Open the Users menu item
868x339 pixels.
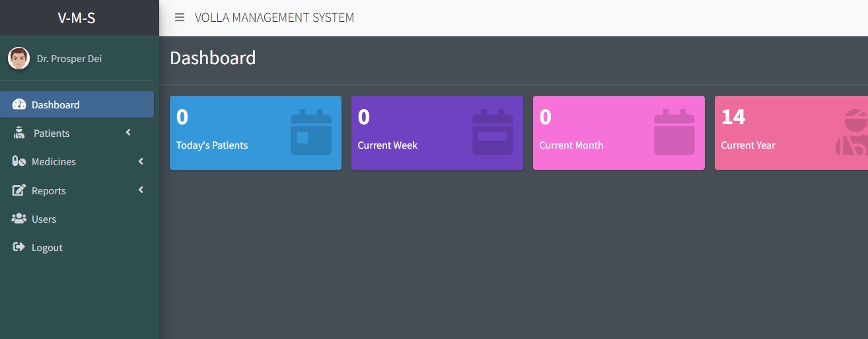click(77, 219)
